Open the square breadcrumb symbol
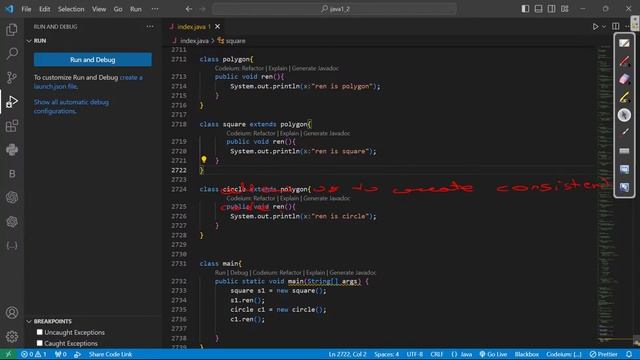 232,41
